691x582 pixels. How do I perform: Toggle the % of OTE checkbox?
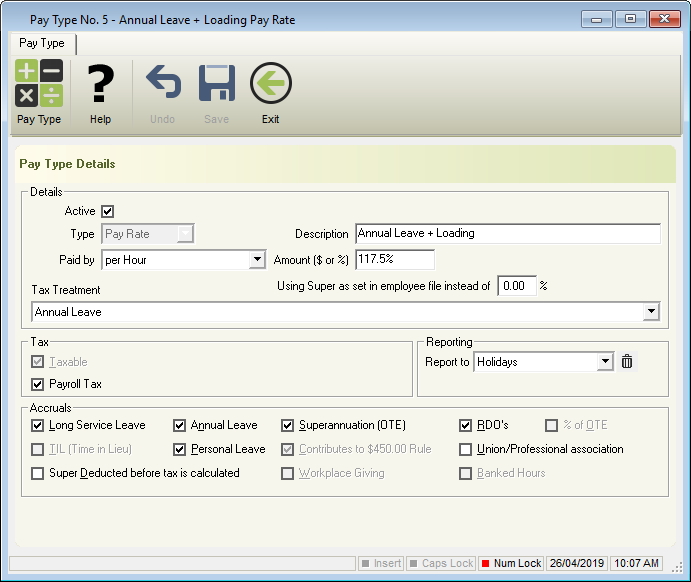(x=551, y=425)
